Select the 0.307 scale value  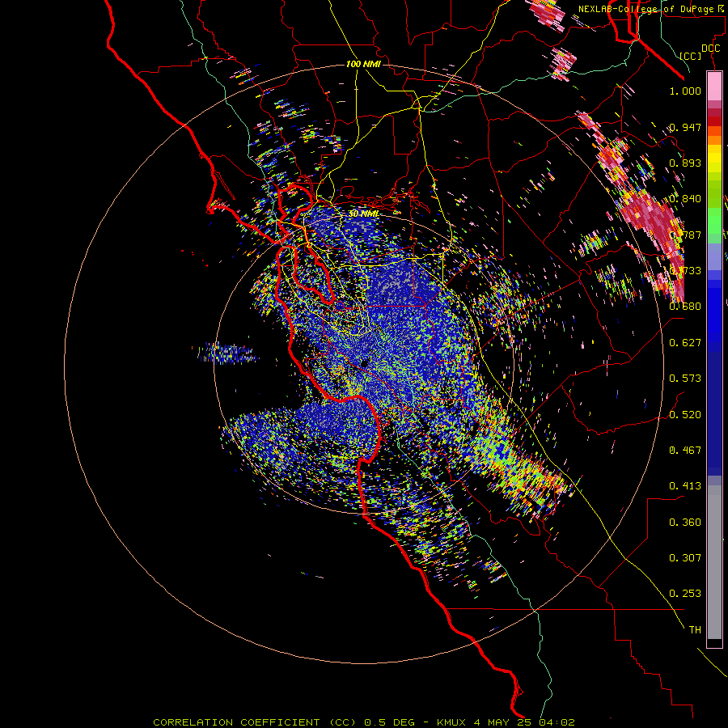click(685, 558)
